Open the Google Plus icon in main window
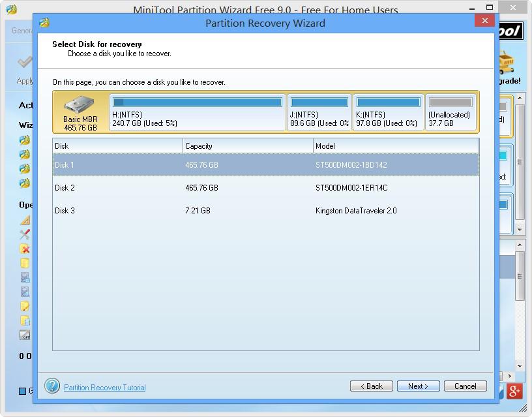Screen dimensions: 532x417 (514, 391)
